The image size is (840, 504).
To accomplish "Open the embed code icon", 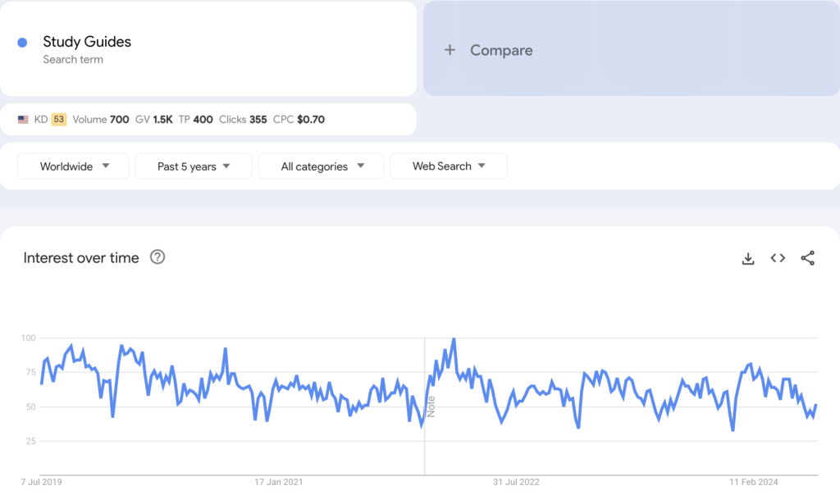I will pyautogui.click(x=778, y=258).
